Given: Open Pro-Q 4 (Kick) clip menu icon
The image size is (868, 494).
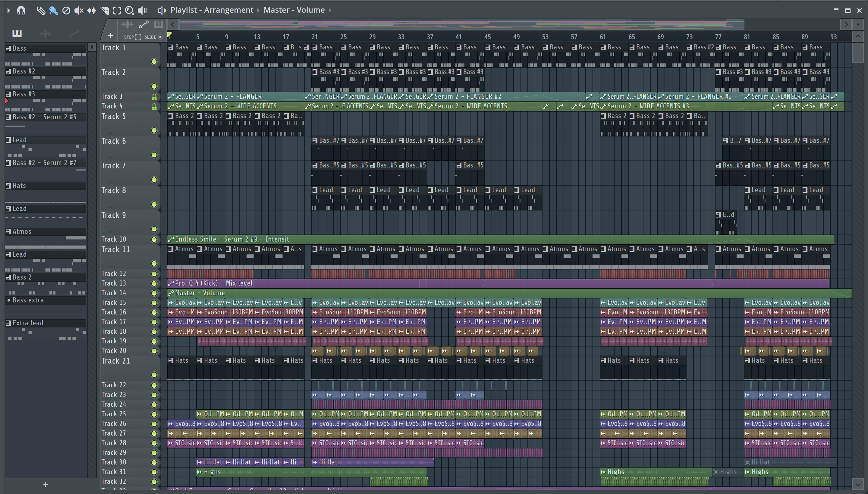Looking at the screenshot, I should [x=171, y=283].
